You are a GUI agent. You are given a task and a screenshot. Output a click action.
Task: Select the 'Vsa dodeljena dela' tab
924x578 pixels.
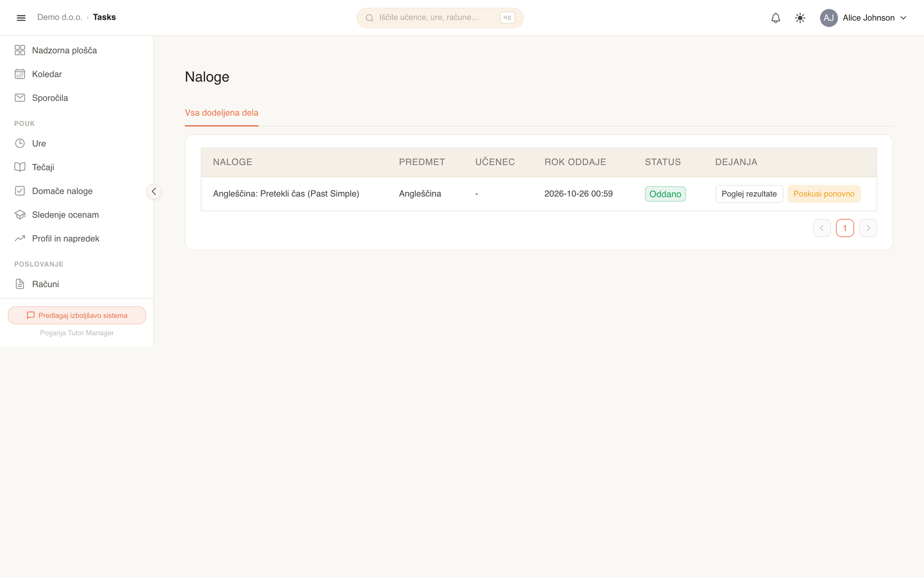(222, 113)
